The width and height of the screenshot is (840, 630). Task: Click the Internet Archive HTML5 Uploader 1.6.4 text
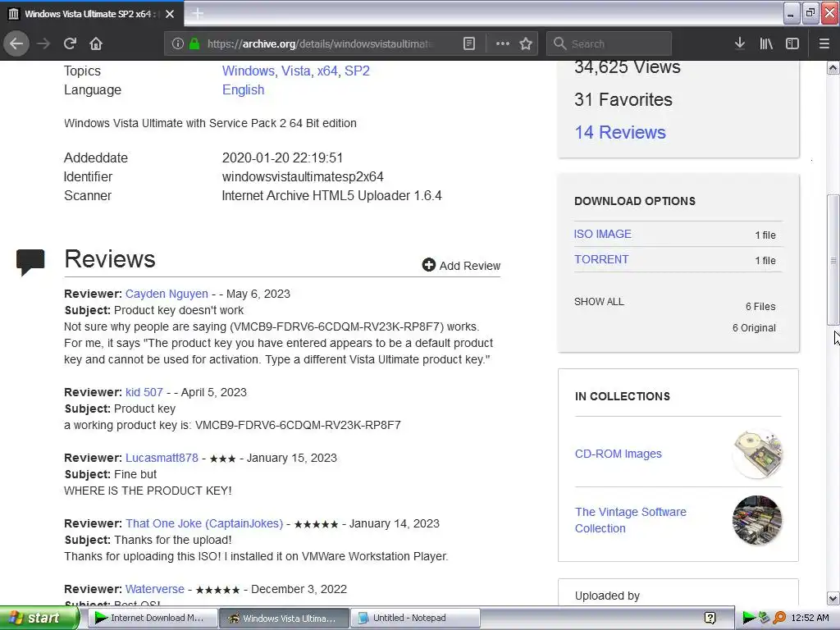(x=331, y=195)
